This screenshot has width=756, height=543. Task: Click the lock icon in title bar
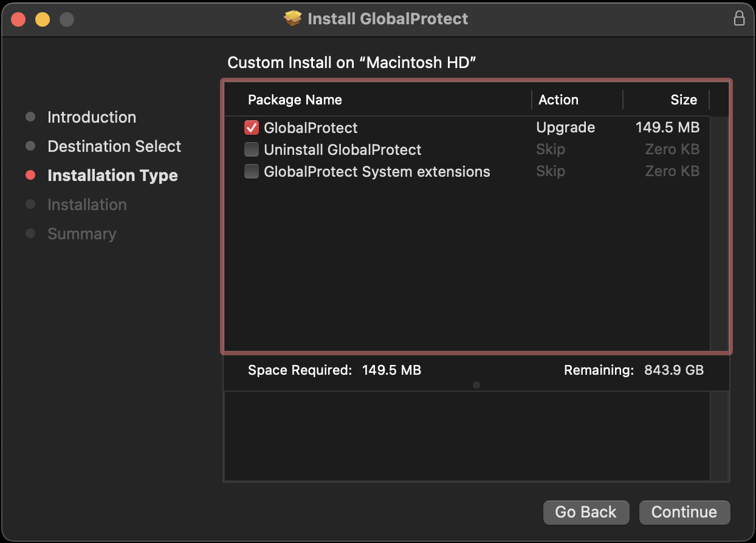[x=739, y=19]
